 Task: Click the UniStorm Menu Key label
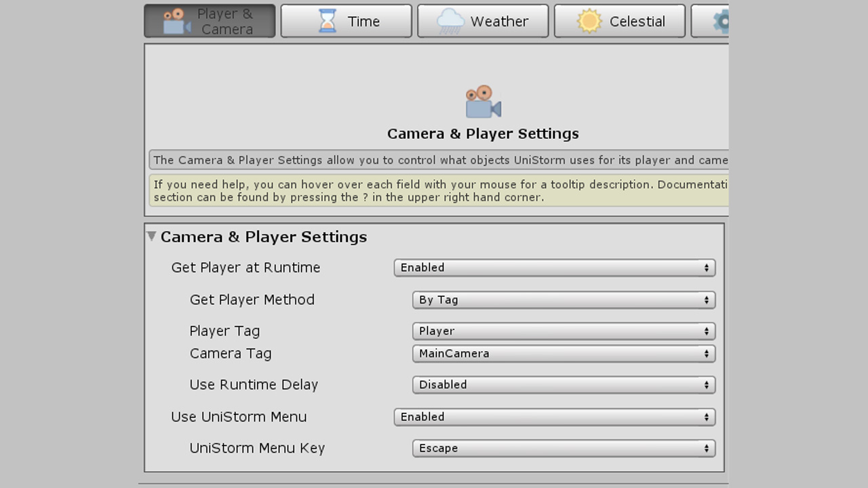(x=257, y=448)
